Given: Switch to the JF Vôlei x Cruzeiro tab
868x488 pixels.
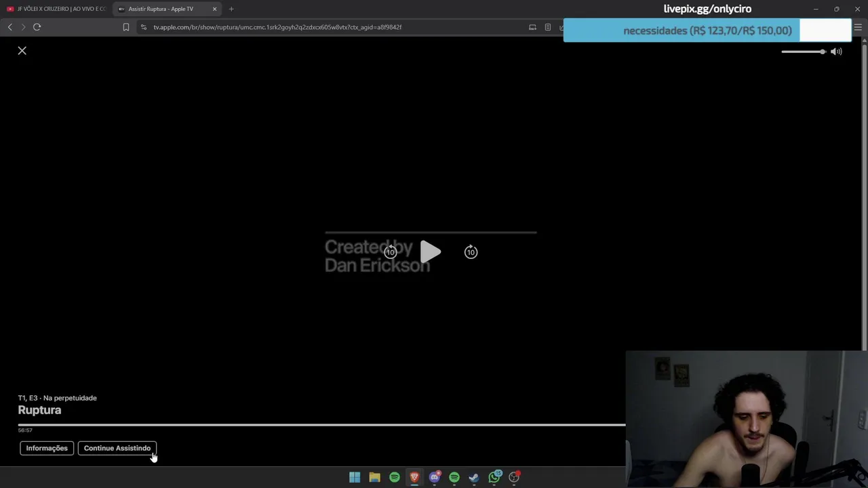Looking at the screenshot, I should coord(56,9).
